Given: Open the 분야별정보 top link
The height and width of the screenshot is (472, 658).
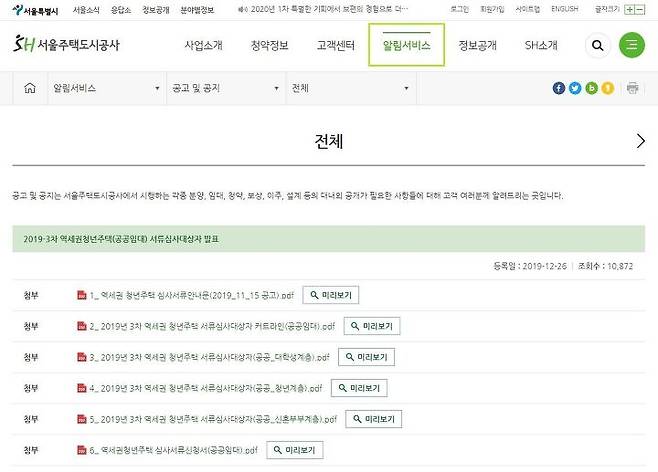Looking at the screenshot, I should point(197,10).
